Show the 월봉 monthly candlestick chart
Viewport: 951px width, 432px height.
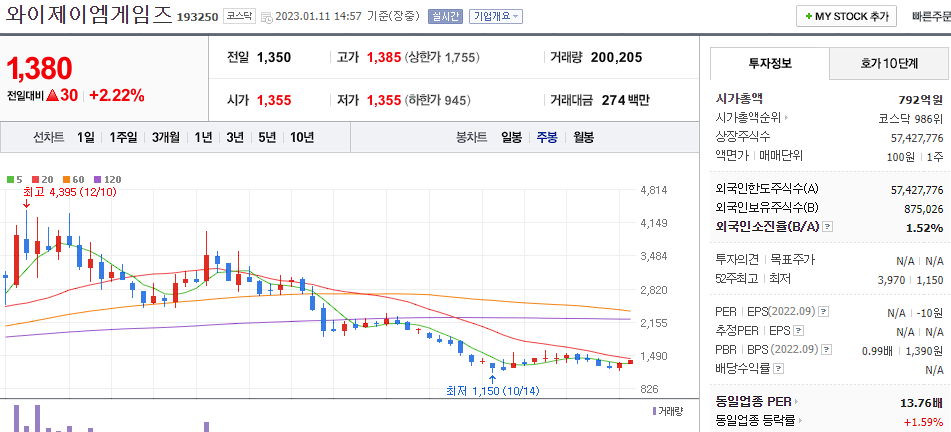pos(583,137)
